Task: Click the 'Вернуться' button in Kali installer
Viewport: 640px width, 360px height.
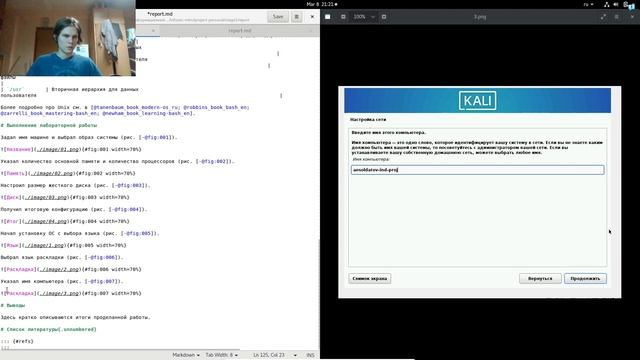Action: pyautogui.click(x=540, y=278)
